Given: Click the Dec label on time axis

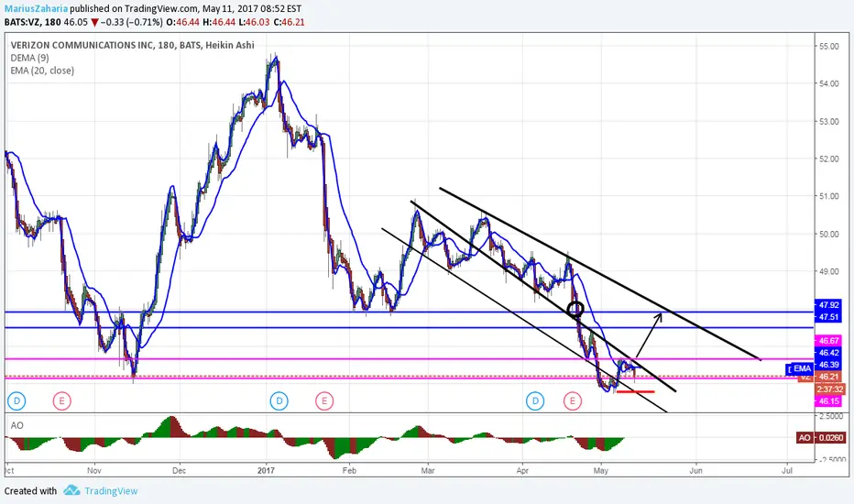Looking at the screenshot, I should coord(180,470).
